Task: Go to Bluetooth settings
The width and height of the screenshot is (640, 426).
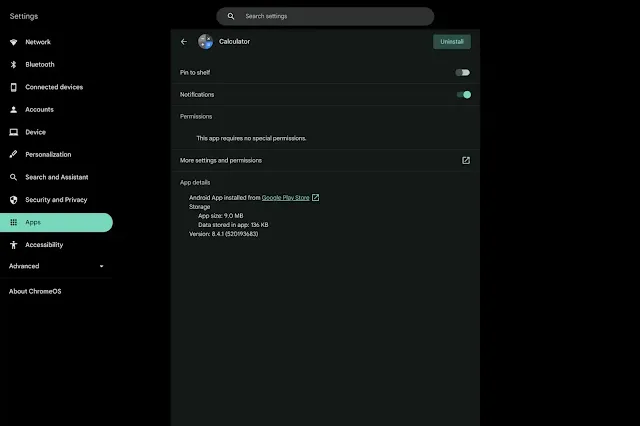Action: 56,64
